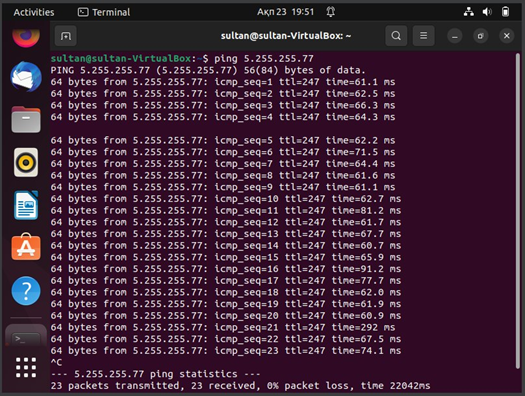Click the icmp_seq=23 time=74.1 ms line
The width and height of the screenshot is (525, 396).
(226, 351)
